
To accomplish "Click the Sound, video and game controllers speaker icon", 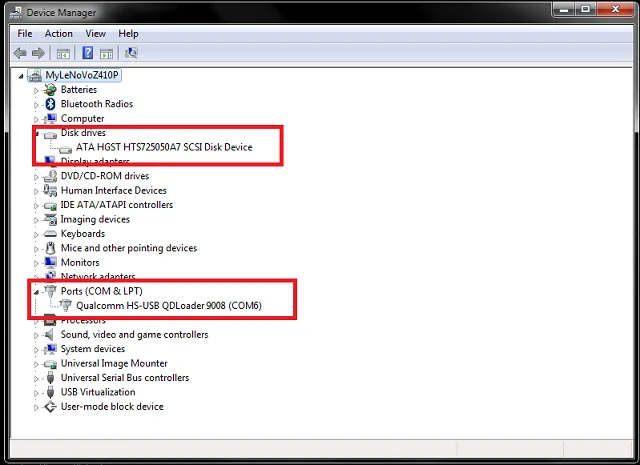I will (x=50, y=335).
